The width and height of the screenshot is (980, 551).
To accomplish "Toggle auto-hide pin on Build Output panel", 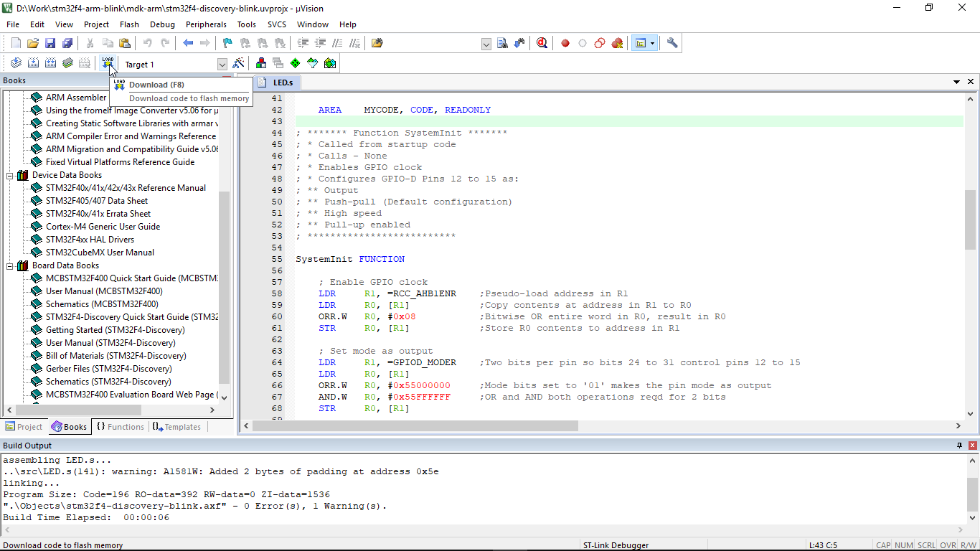I will [960, 446].
